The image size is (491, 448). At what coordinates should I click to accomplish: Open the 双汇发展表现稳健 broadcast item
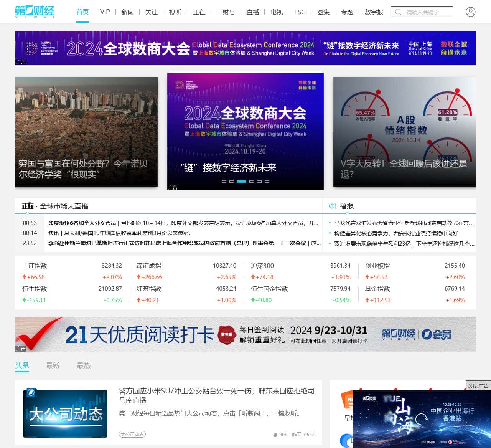(404, 243)
